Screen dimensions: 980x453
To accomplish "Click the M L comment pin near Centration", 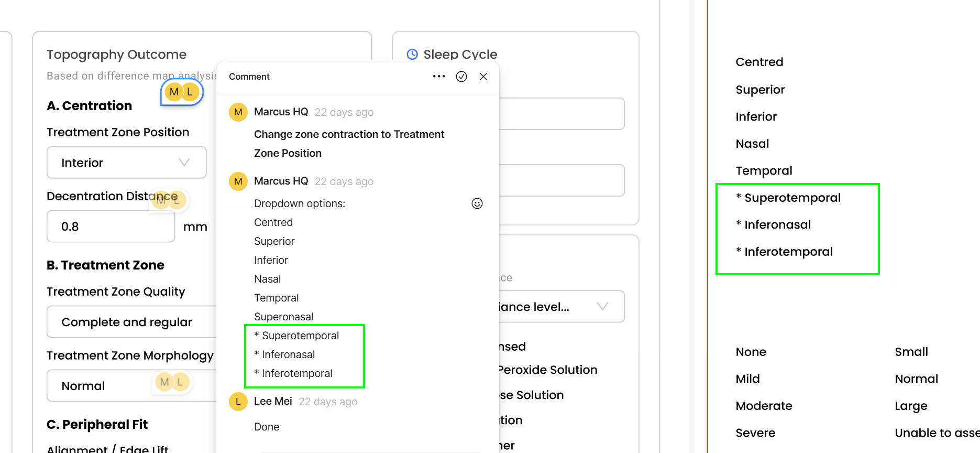I will (182, 92).
